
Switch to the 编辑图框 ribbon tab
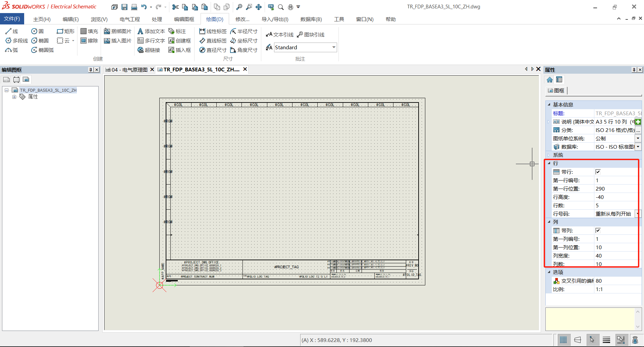pyautogui.click(x=184, y=19)
